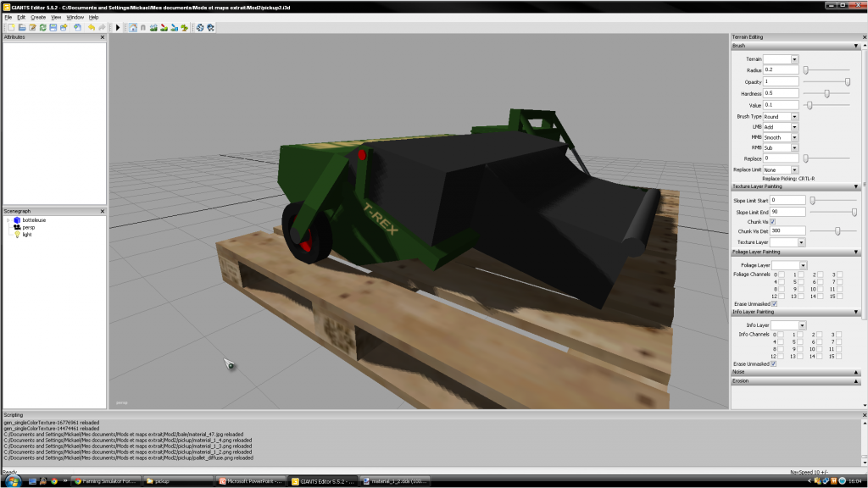The height and width of the screenshot is (488, 868).
Task: Undo the last action with the yellow arrow
Action: click(92, 28)
